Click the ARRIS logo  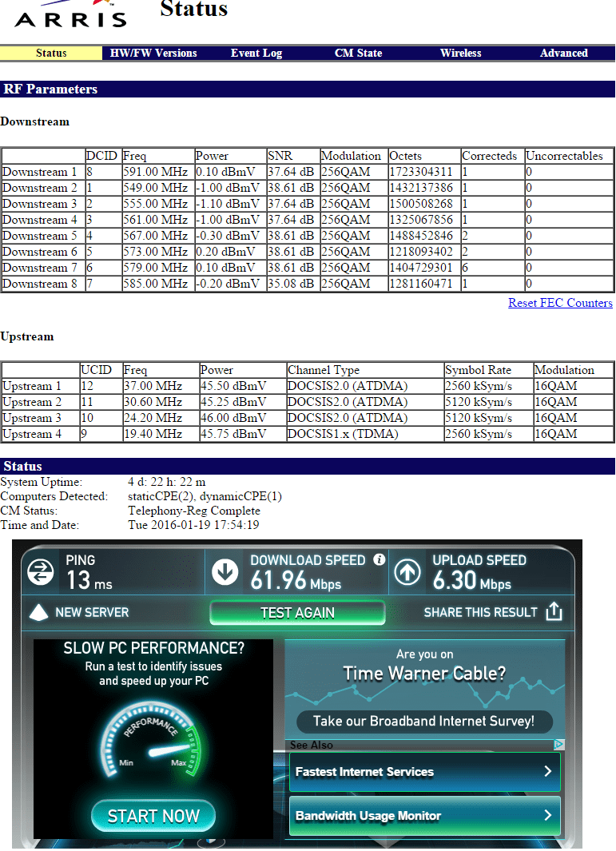(x=70, y=14)
